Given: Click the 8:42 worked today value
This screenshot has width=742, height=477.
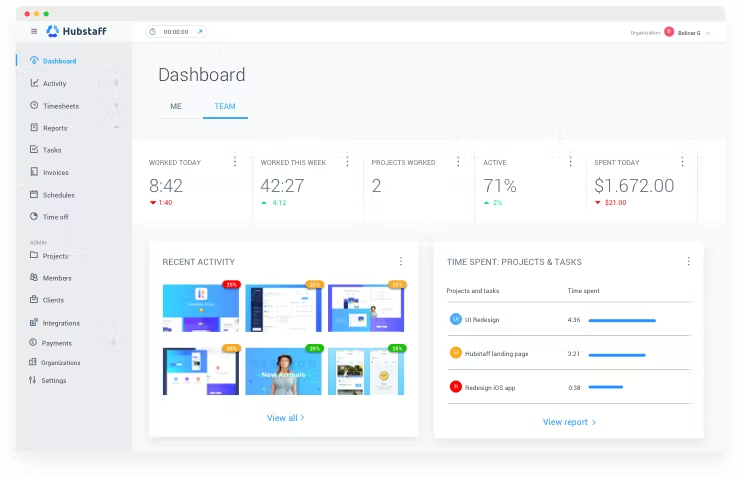Looking at the screenshot, I should coord(166,186).
